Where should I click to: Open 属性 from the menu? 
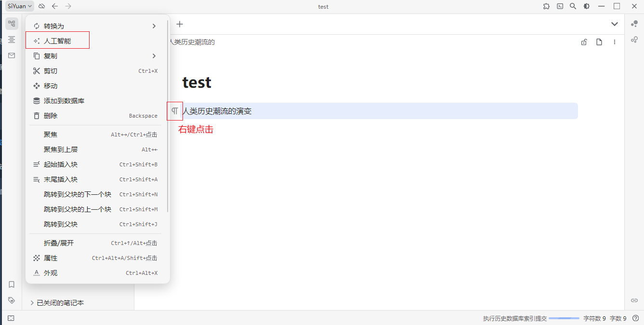point(95,258)
